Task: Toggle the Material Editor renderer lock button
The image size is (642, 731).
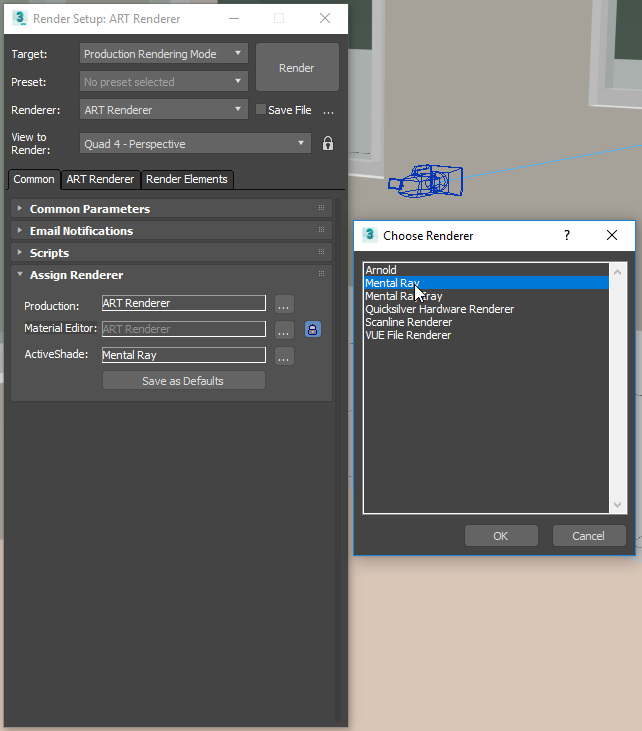Action: [312, 330]
